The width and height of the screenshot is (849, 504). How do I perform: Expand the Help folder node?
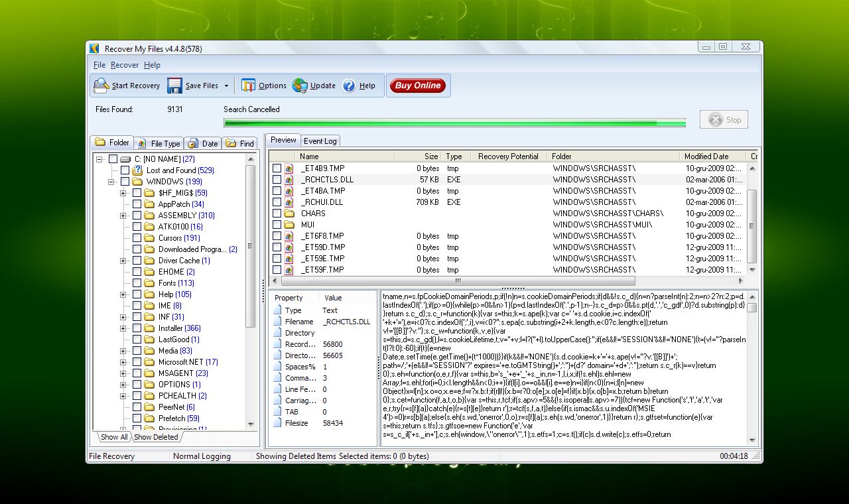123,294
